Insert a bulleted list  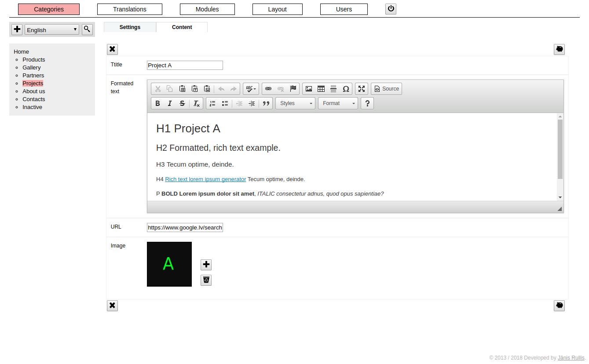coord(225,103)
